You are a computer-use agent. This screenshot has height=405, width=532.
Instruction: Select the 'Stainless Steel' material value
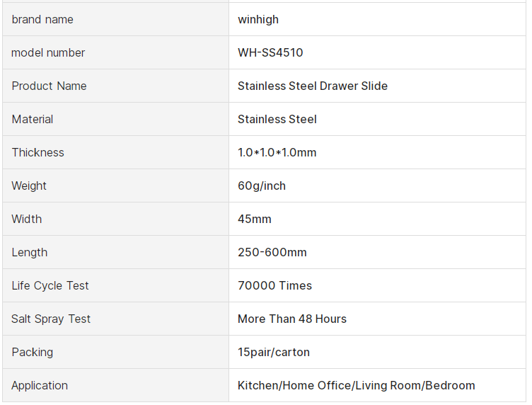pyautogui.click(x=277, y=119)
